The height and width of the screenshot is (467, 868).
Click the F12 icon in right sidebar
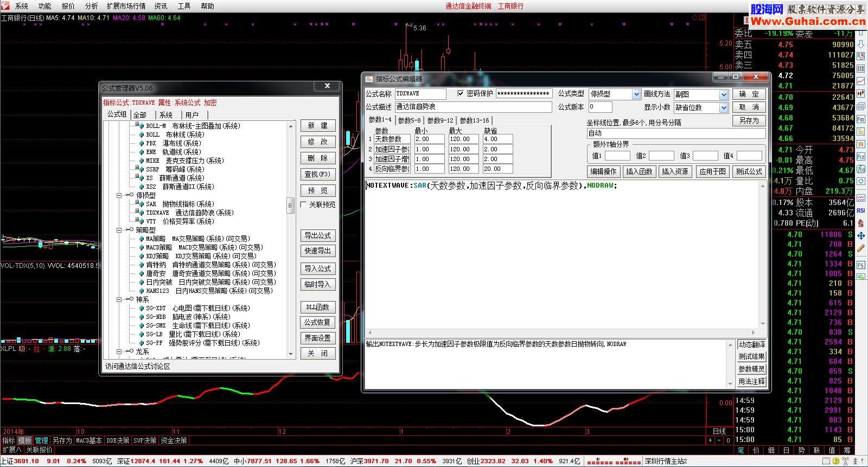pos(861,156)
